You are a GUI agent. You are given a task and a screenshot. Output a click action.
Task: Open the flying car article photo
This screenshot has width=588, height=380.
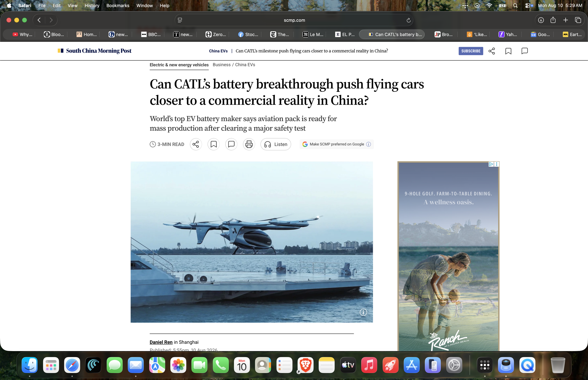[x=252, y=242]
